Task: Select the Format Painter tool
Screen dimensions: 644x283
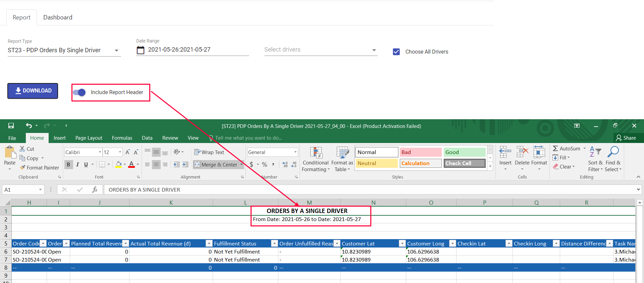Action: click(39, 167)
